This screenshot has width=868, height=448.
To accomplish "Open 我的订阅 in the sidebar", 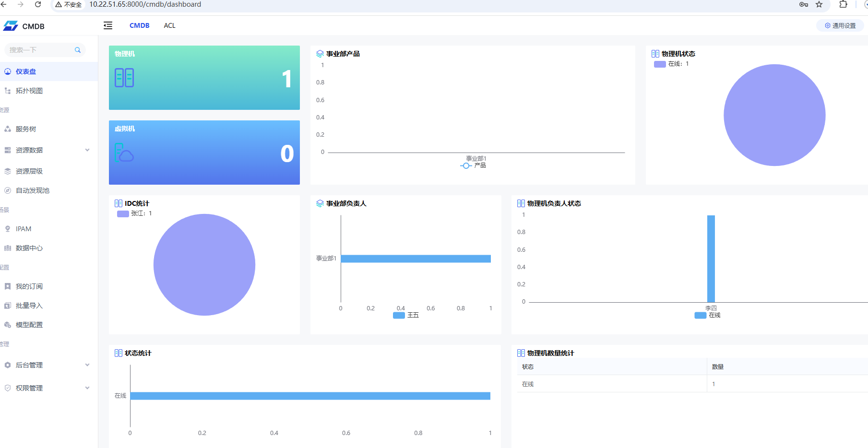I will 49,286.
